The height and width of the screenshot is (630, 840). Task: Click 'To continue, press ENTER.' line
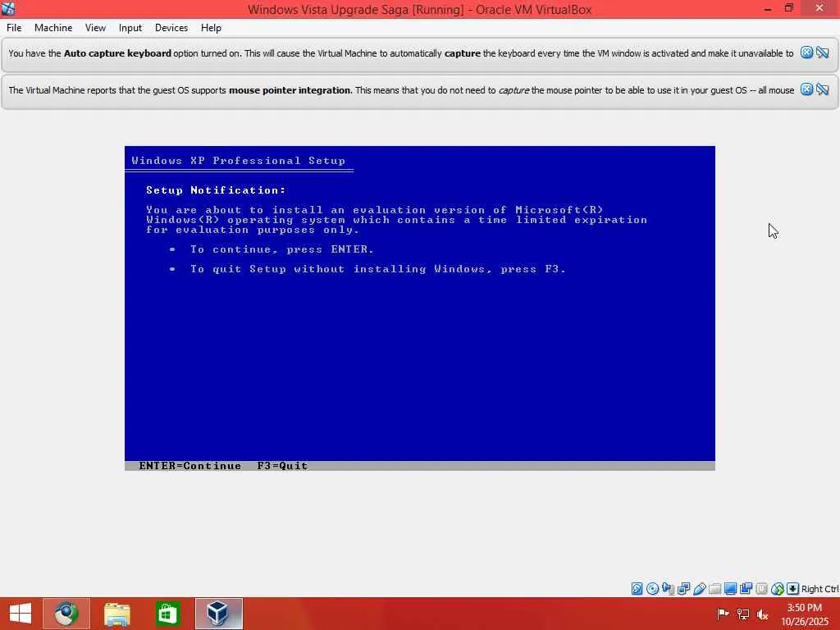(282, 249)
